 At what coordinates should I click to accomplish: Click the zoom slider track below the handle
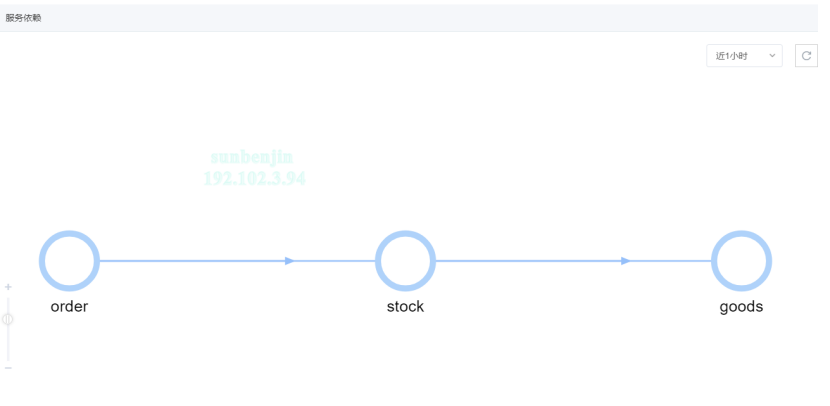[x=8, y=345]
